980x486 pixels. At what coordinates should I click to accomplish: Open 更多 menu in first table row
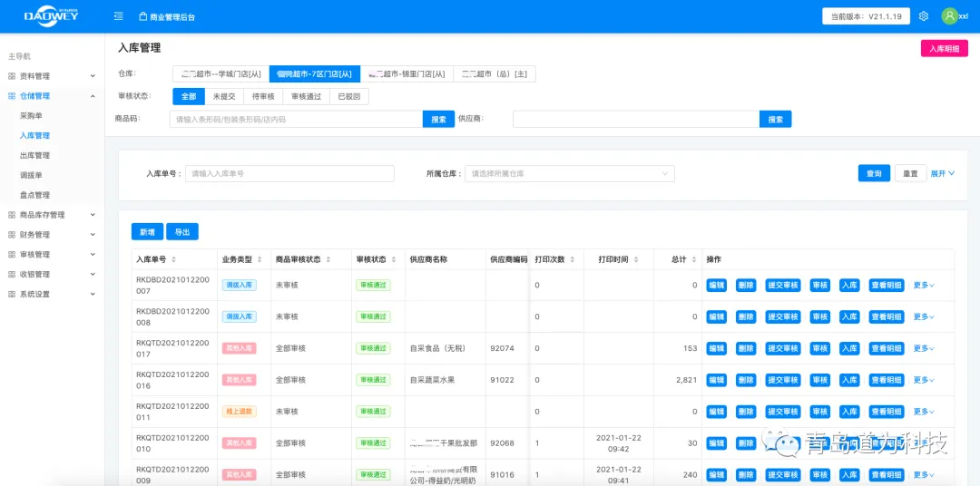tap(923, 286)
